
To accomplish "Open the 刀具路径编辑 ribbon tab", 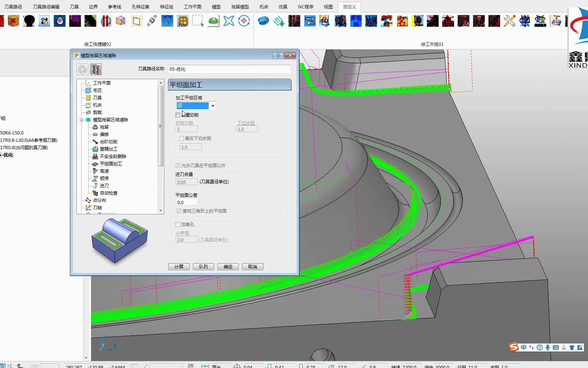I will (x=46, y=7).
